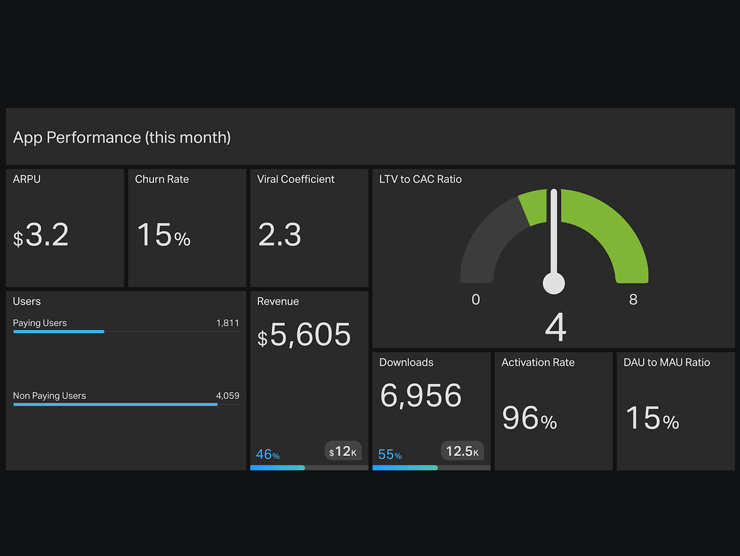Select the DAU to MAU Ratio label
The width and height of the screenshot is (740, 556).
[x=666, y=362]
